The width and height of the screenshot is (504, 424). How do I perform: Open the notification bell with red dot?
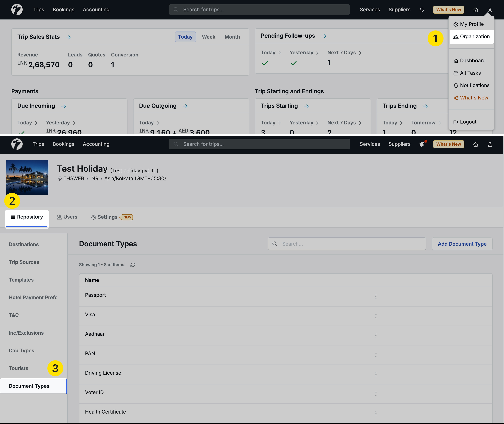tap(422, 144)
